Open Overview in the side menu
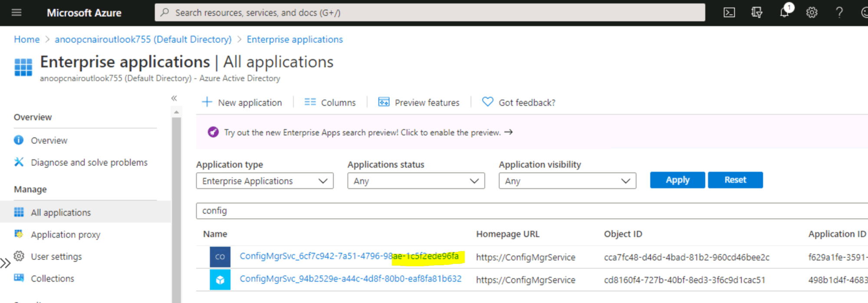Image resolution: width=868 pixels, height=303 pixels. click(49, 140)
